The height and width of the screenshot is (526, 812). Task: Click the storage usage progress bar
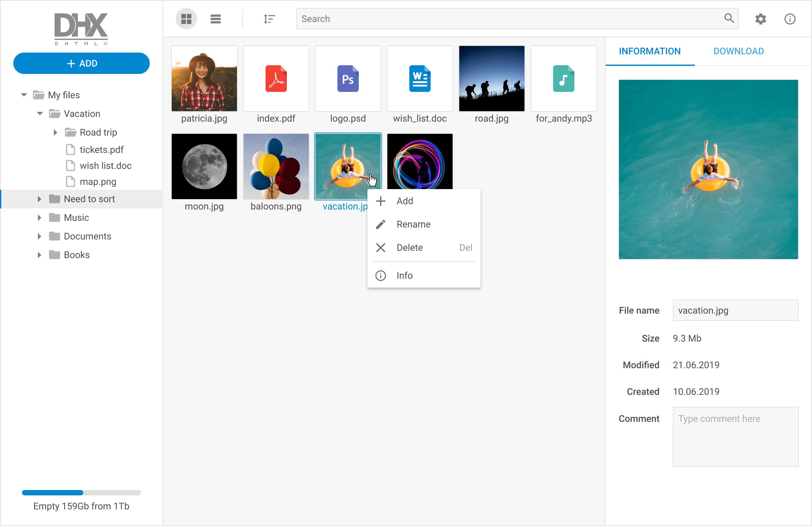point(81,493)
